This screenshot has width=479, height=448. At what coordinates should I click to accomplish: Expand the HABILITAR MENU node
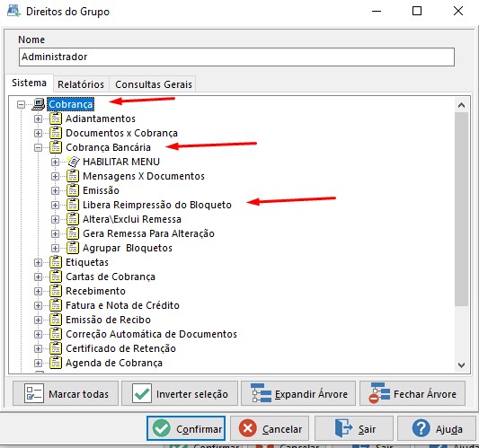[56, 162]
